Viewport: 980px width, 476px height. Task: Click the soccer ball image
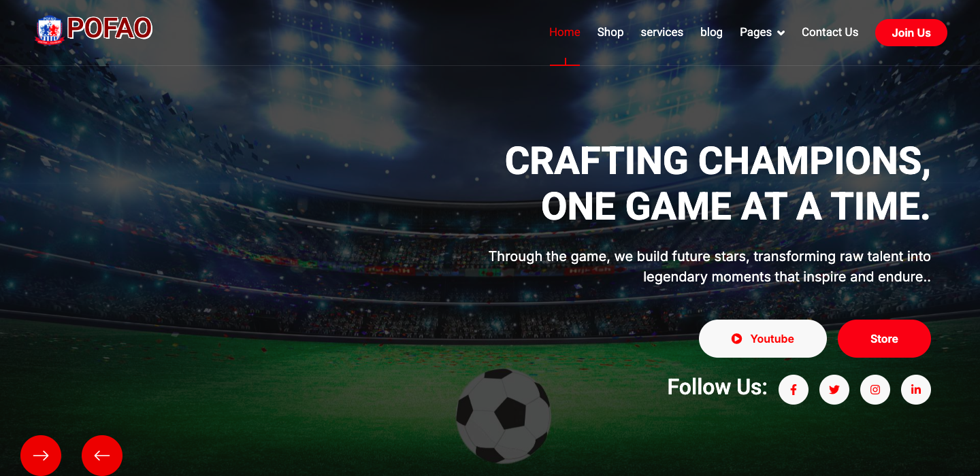(x=504, y=416)
